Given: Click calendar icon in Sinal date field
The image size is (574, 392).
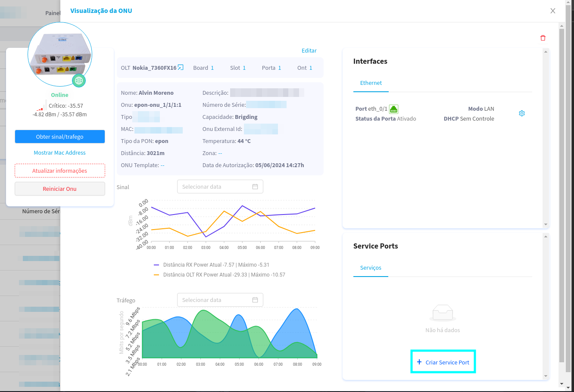Looking at the screenshot, I should click(x=255, y=187).
